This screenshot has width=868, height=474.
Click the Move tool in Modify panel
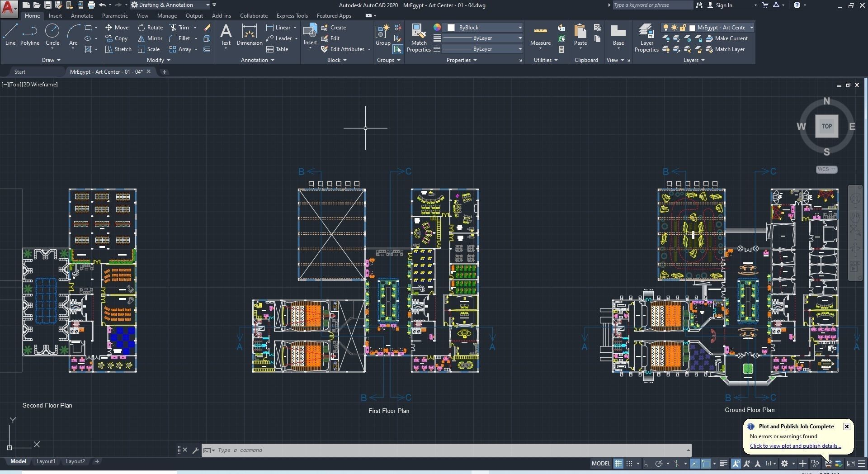[117, 28]
